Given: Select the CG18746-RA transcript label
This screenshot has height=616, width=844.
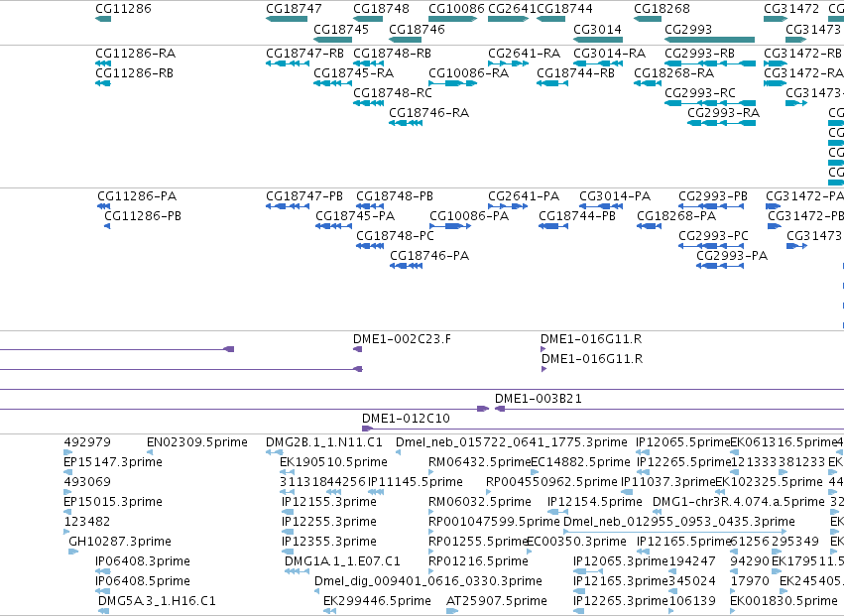Looking at the screenshot, I should (429, 113).
